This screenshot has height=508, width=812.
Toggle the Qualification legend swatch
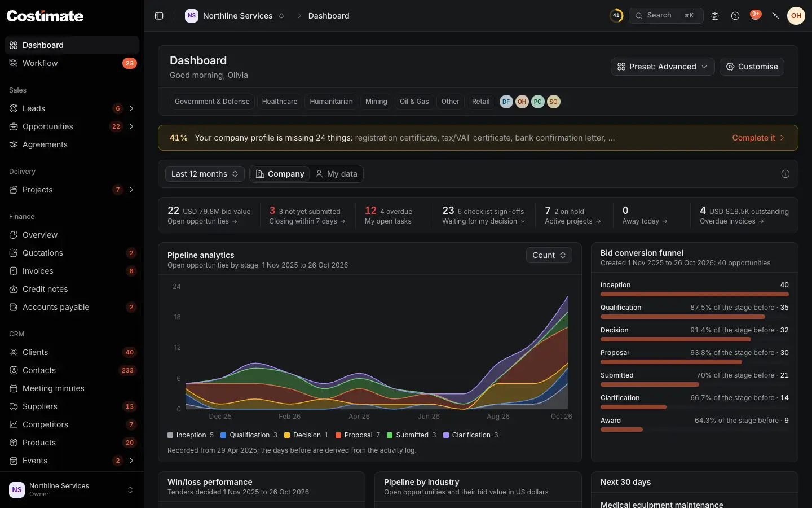click(x=223, y=435)
